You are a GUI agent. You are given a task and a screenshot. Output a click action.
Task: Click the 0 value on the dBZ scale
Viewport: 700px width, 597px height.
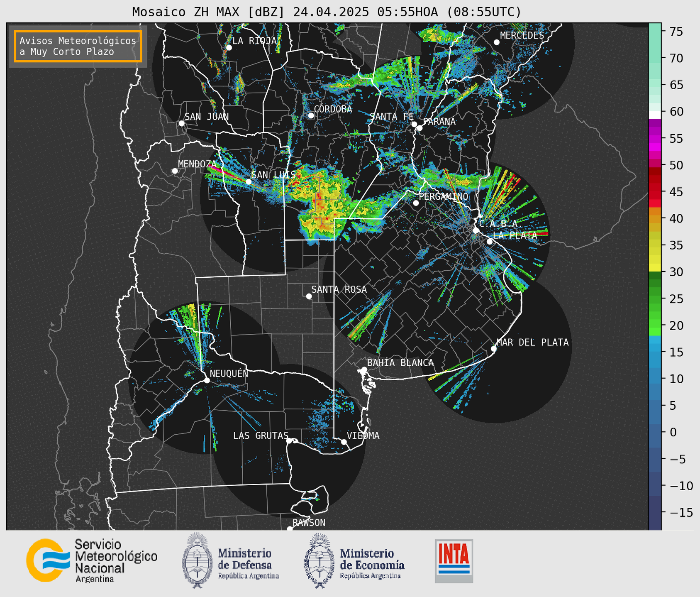673,432
